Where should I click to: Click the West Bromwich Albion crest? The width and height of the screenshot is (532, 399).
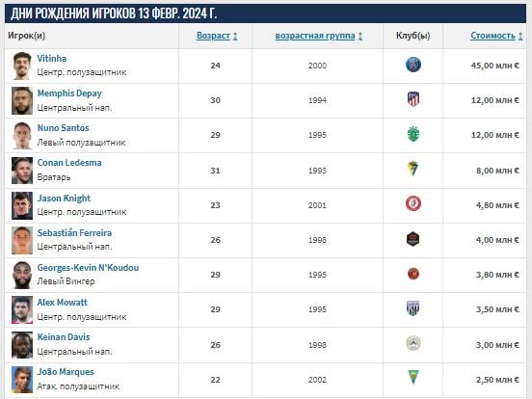[x=412, y=308]
